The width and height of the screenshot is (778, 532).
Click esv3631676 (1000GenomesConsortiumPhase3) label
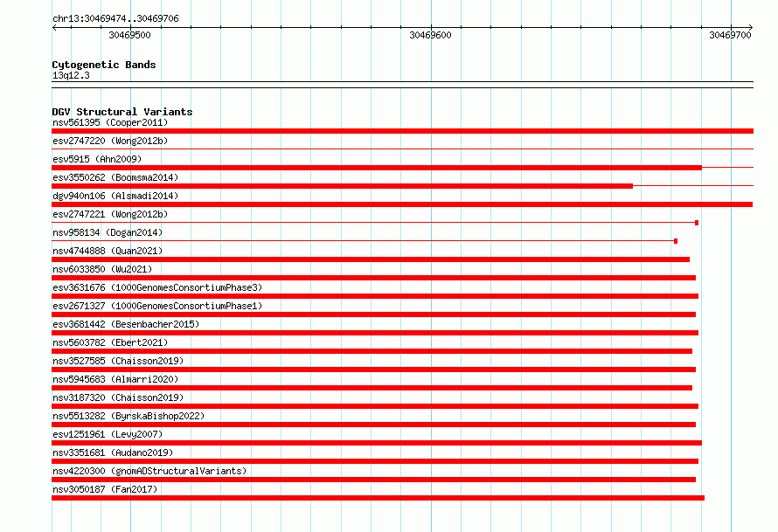(x=157, y=287)
